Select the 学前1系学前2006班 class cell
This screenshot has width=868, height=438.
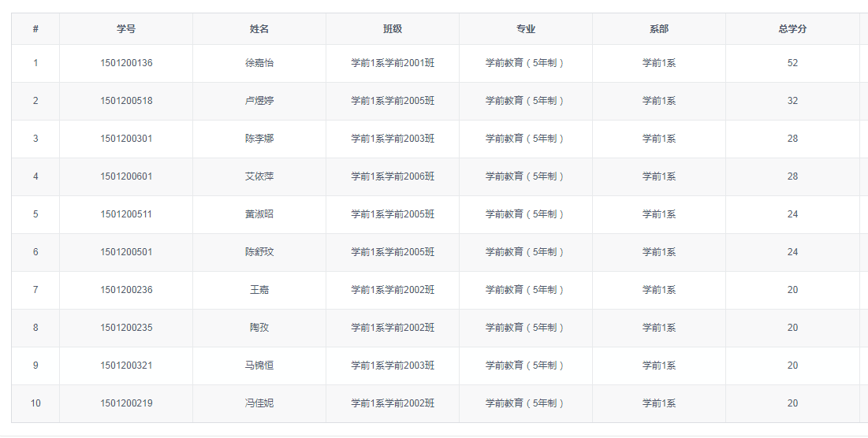[x=393, y=176]
